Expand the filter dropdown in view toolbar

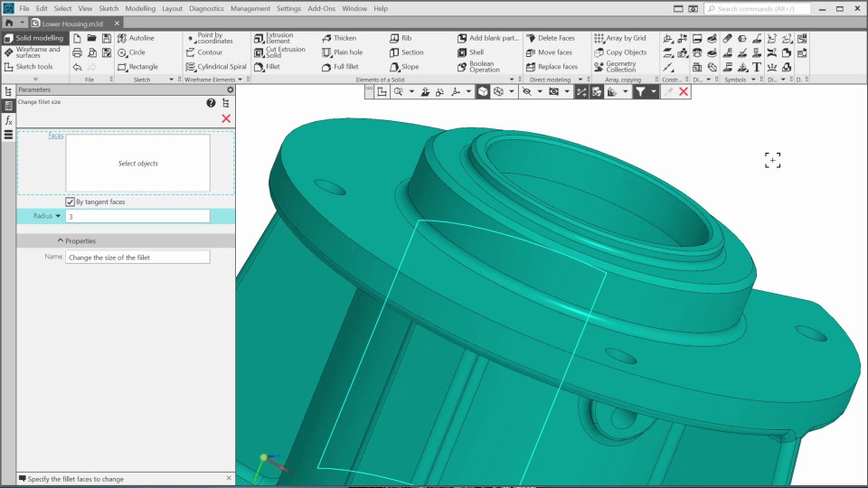(654, 91)
